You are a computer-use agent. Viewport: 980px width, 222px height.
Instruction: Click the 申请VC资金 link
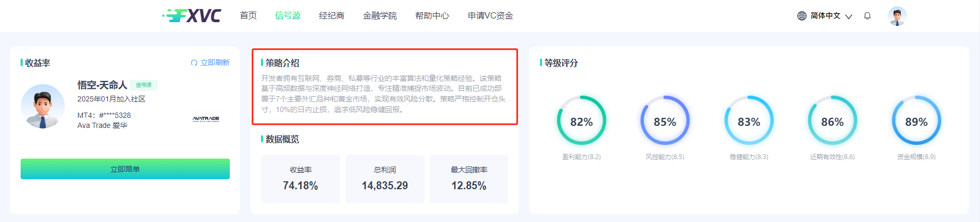point(490,16)
